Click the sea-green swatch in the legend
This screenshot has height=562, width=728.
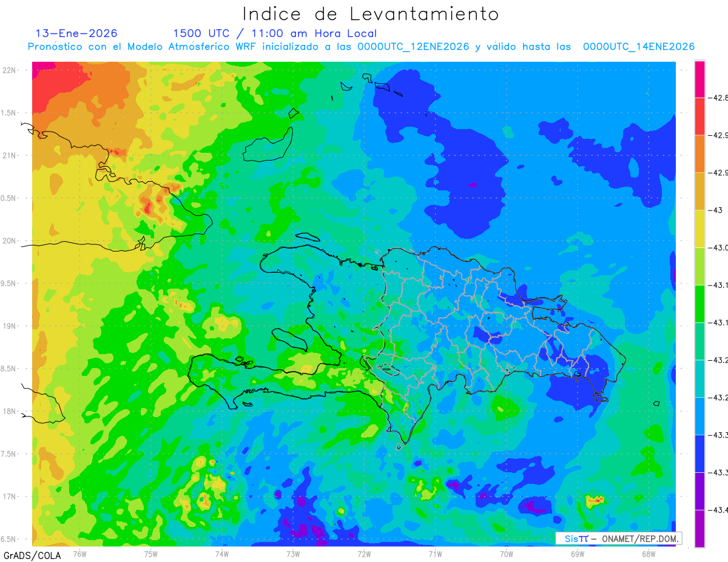(699, 341)
